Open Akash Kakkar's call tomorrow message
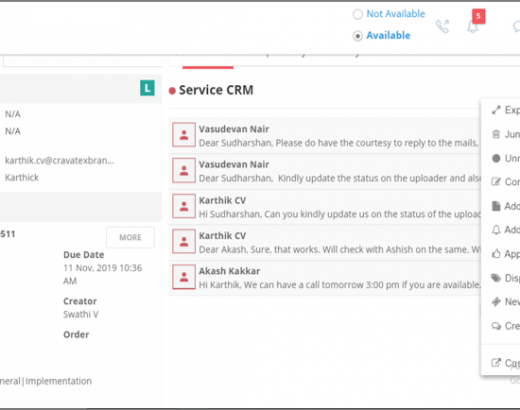The image size is (520, 410). tap(325, 278)
